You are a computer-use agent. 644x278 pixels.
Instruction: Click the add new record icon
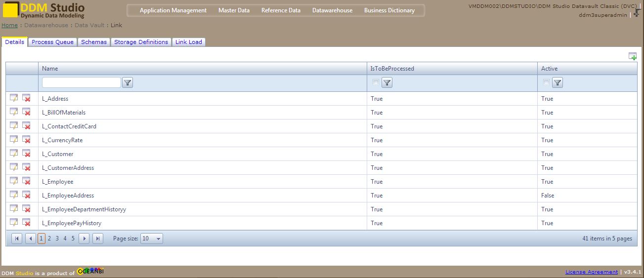(x=632, y=56)
